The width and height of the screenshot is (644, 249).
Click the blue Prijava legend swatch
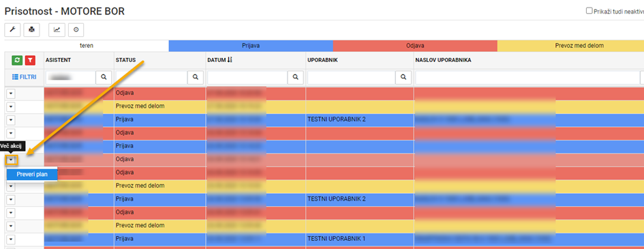click(251, 46)
